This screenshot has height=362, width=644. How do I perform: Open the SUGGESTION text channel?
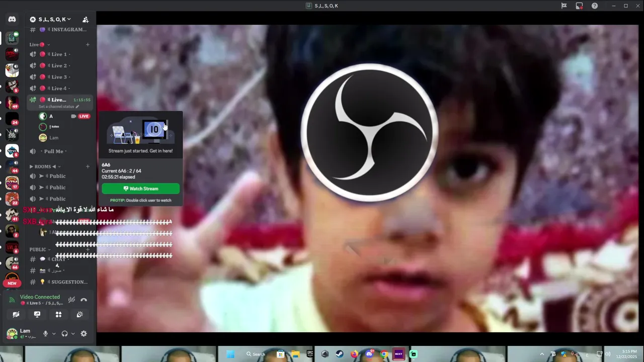[x=59, y=282]
